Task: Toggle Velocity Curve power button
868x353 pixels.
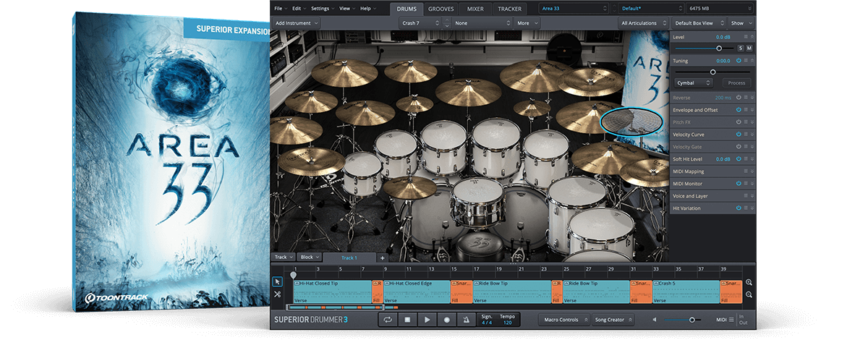Action: pos(739,135)
